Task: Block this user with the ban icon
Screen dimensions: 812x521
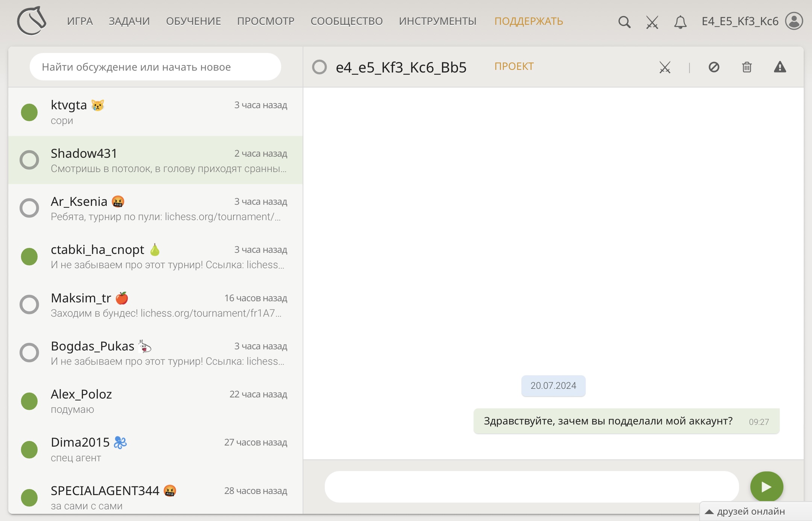Action: tap(714, 67)
